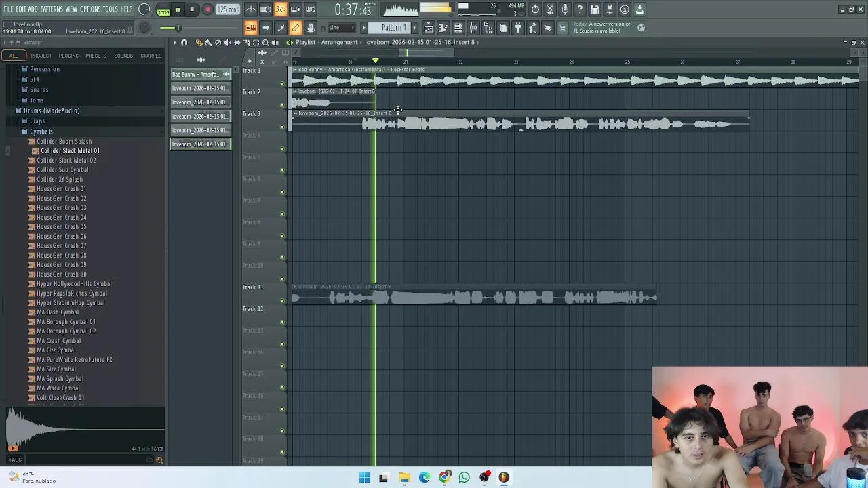868x488 pixels.
Task: Toggle the metronome icon
Action: [x=251, y=9]
